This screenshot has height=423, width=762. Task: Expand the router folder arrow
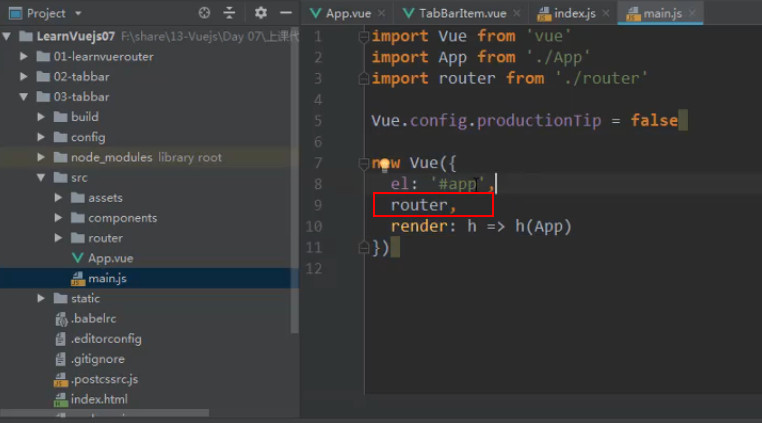tap(58, 238)
